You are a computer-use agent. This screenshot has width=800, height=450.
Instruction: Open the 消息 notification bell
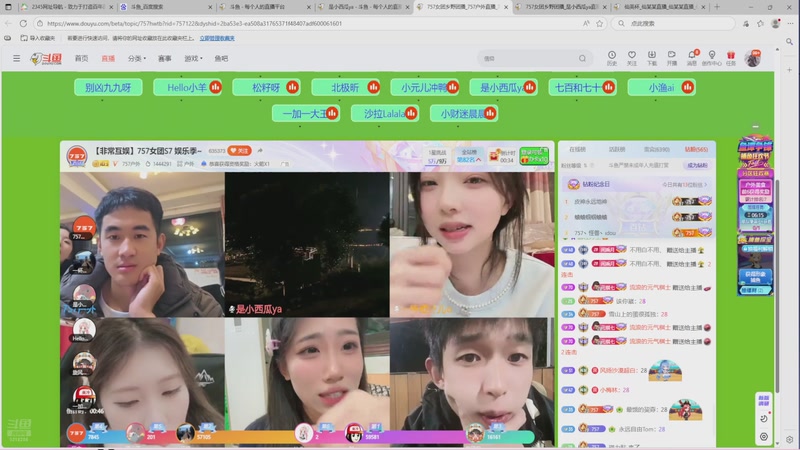pyautogui.click(x=692, y=58)
